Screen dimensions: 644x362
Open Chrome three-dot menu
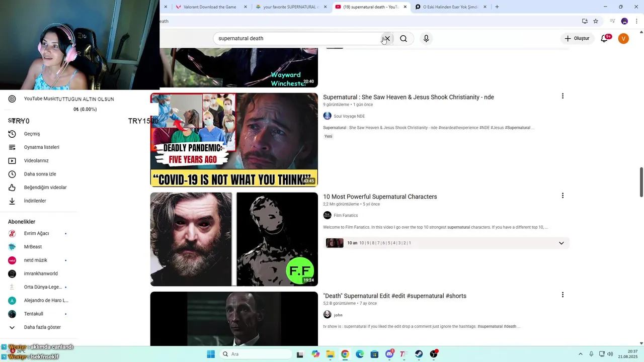(x=636, y=21)
